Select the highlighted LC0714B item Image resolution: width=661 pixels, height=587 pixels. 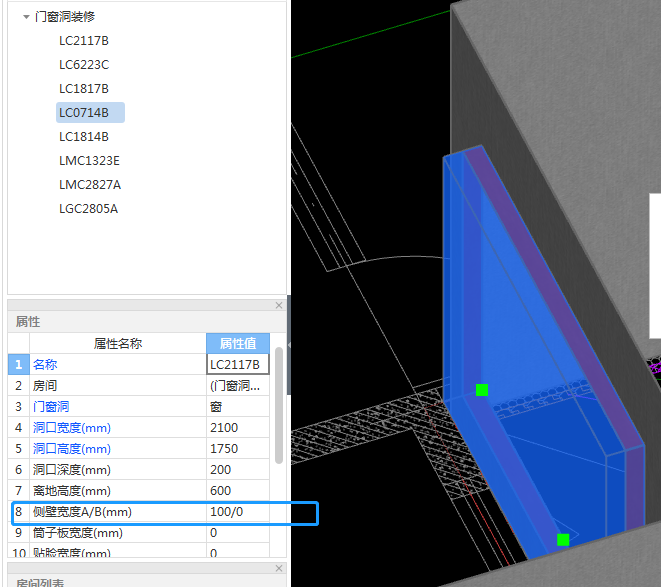[90, 113]
